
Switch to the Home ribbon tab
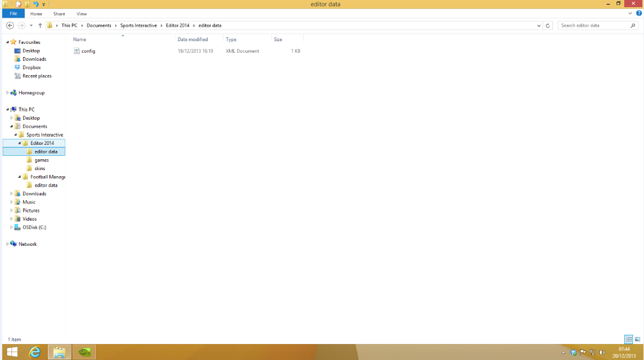pos(36,14)
